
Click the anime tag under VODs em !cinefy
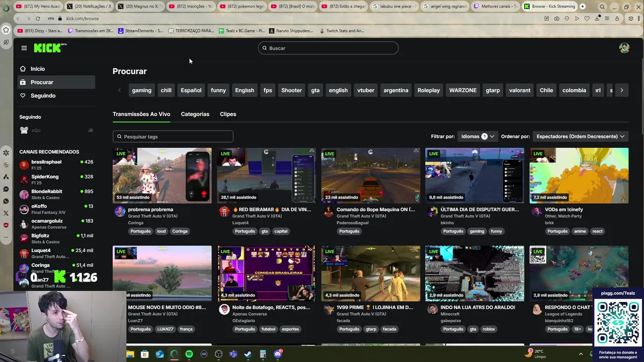point(580,231)
